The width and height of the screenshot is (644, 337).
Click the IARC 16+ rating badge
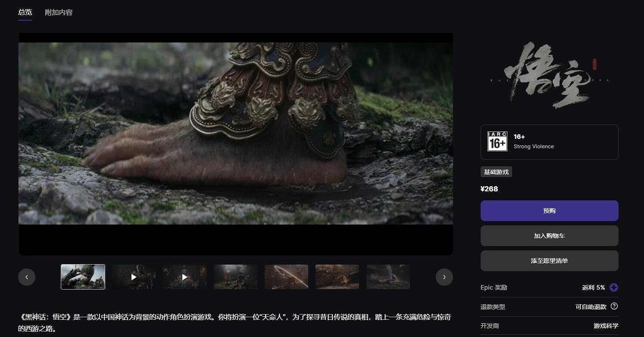[497, 141]
